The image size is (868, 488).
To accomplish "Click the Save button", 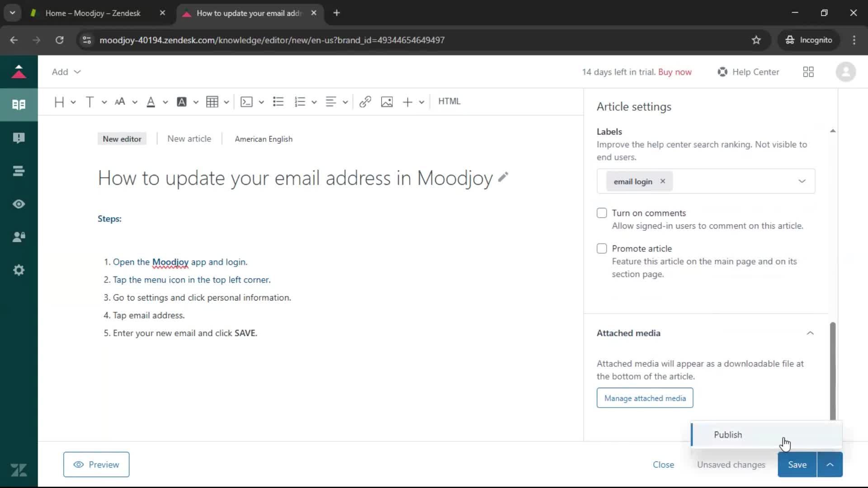I will [x=797, y=465].
